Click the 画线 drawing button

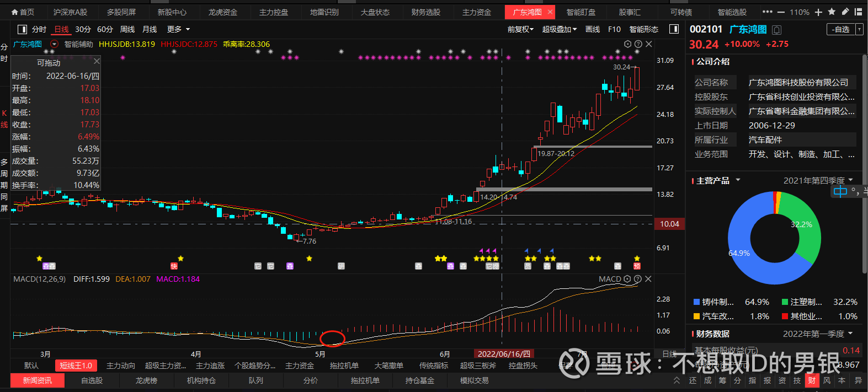(x=593, y=29)
